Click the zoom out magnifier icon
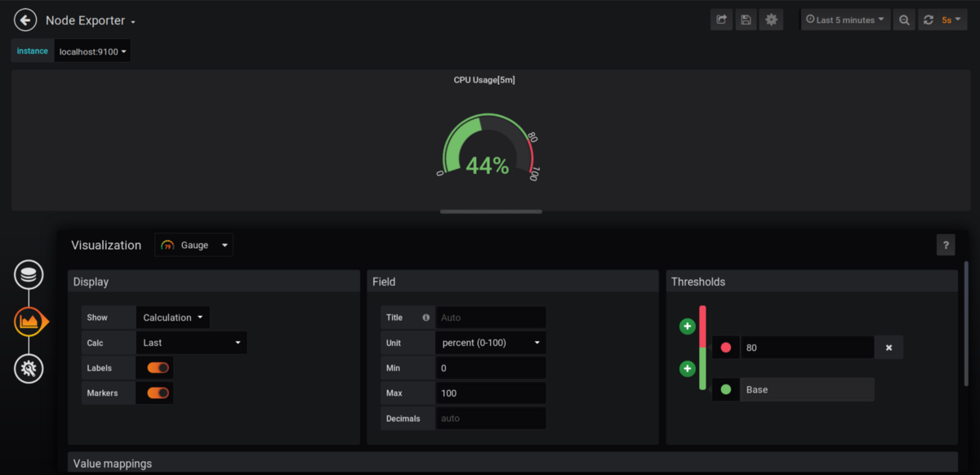This screenshot has width=980, height=475. click(904, 20)
